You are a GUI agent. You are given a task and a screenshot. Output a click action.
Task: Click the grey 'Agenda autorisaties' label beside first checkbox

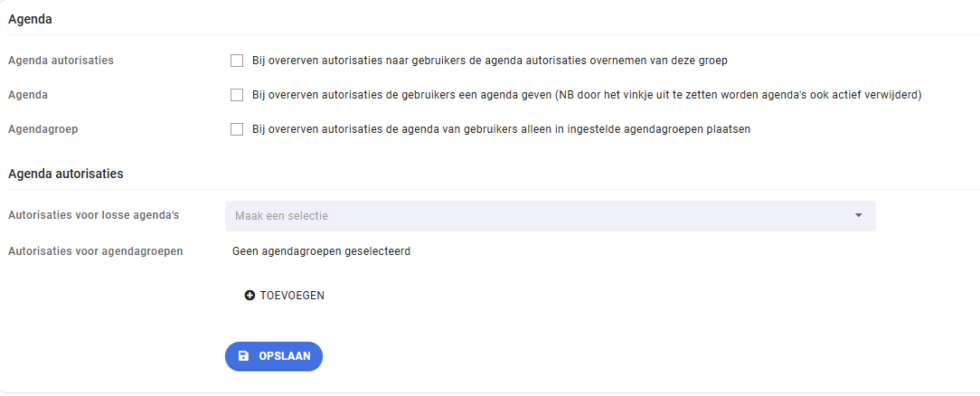61,61
